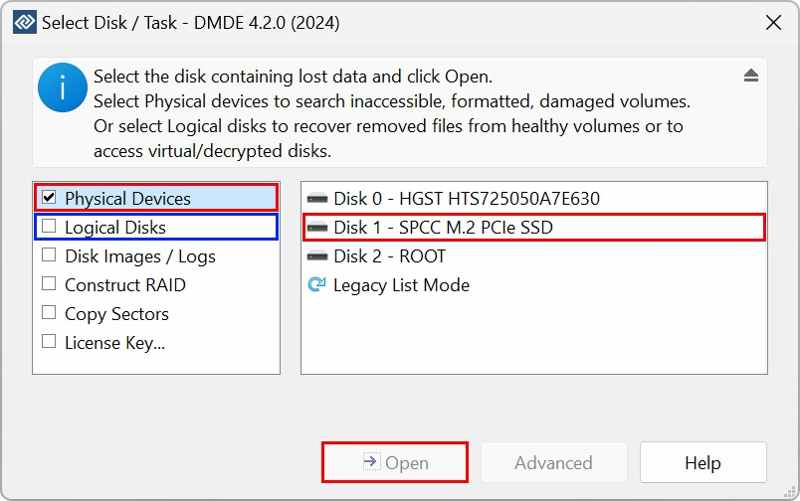The width and height of the screenshot is (800, 501).
Task: Click the Disk 1 SSD drive icon
Action: click(x=318, y=228)
